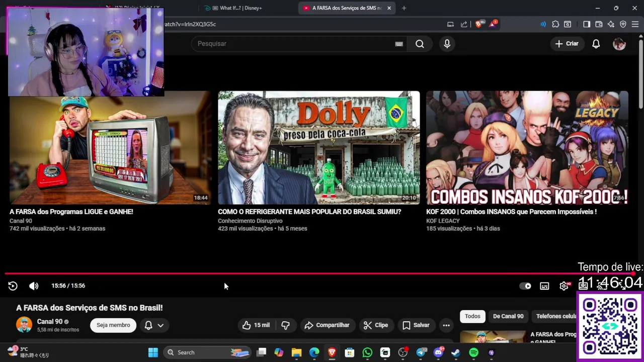Open the YouTube account avatar menu
Screen dimensions: 644x362
coord(619,44)
